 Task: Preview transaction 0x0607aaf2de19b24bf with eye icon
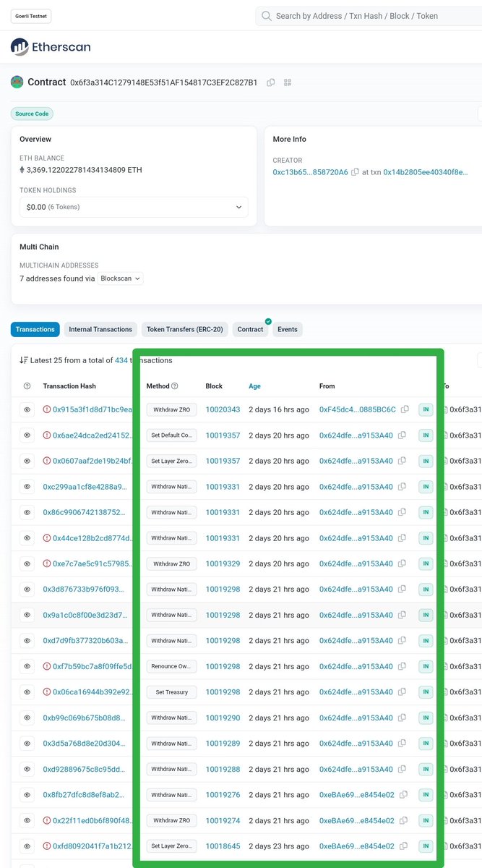tap(27, 461)
